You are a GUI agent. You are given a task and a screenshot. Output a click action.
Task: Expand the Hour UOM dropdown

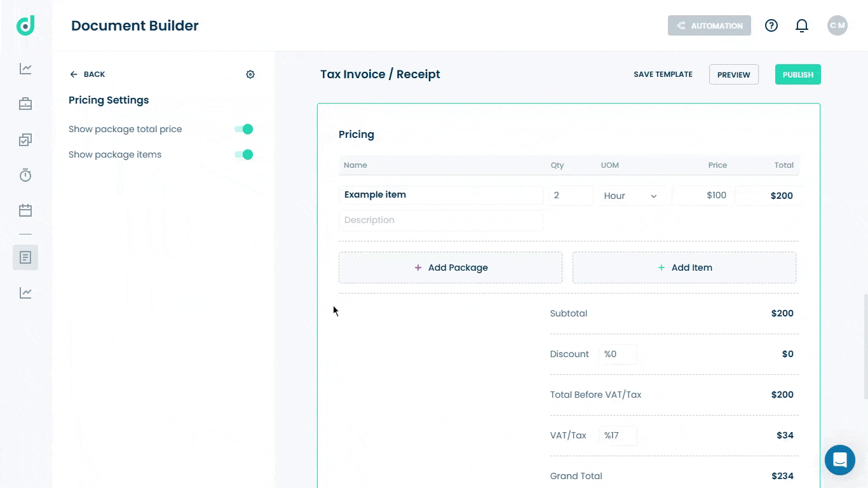coord(631,196)
